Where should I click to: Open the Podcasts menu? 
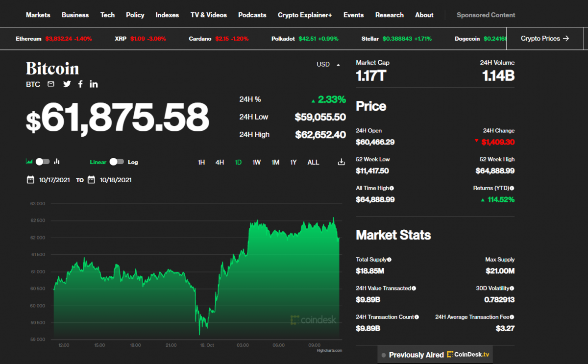(x=252, y=15)
